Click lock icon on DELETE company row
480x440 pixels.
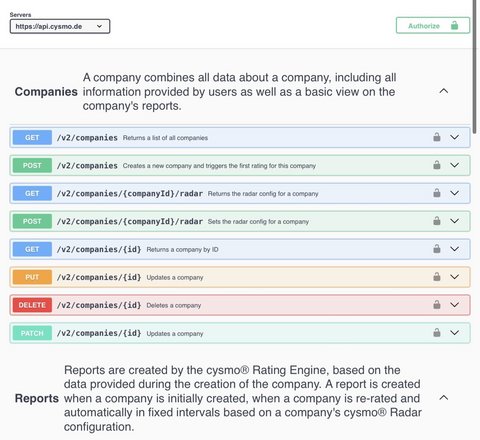pos(437,305)
